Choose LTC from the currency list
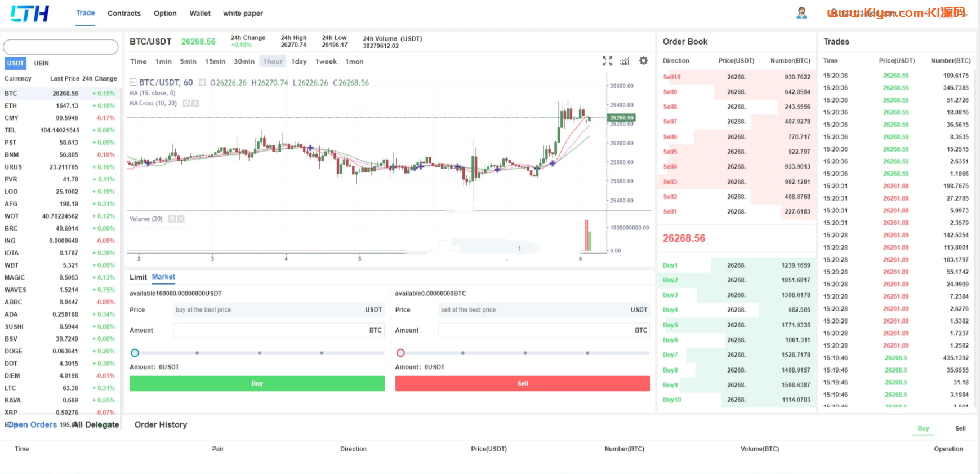980x474 pixels. [x=61, y=388]
